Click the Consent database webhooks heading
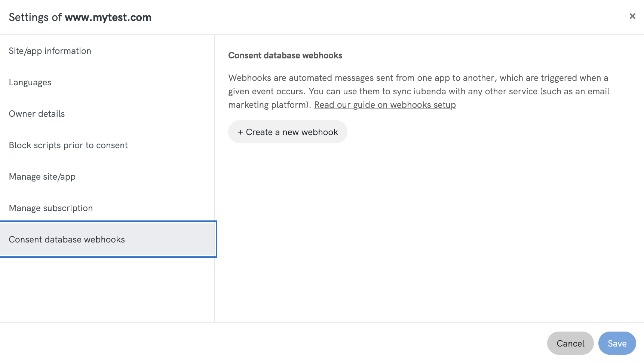644x363 pixels. pyautogui.click(x=285, y=55)
